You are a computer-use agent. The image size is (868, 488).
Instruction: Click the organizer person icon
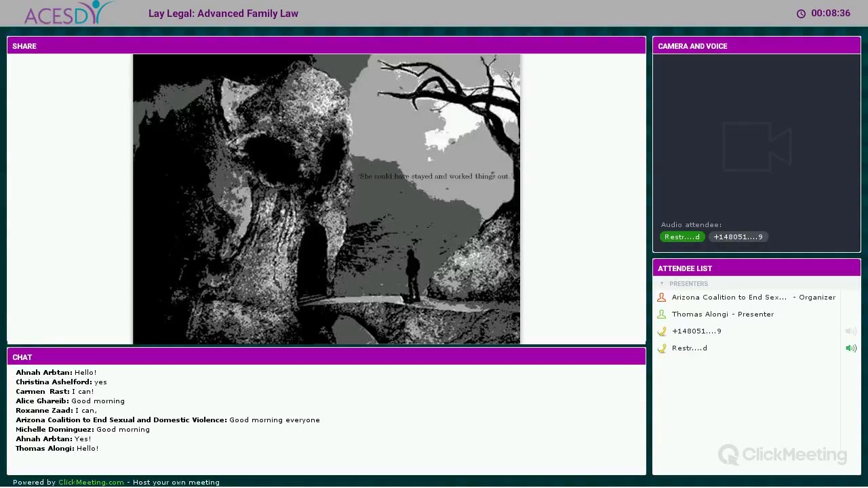tap(661, 297)
